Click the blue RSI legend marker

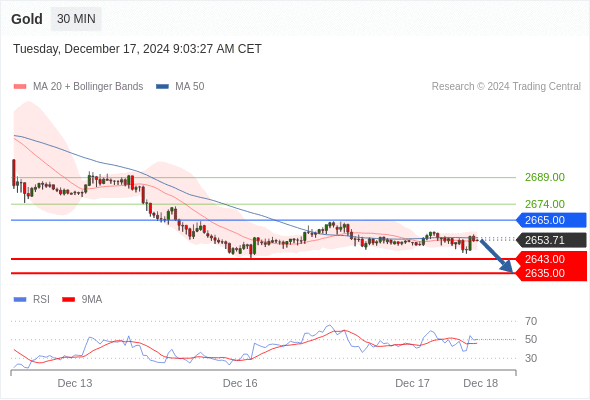coord(20,300)
